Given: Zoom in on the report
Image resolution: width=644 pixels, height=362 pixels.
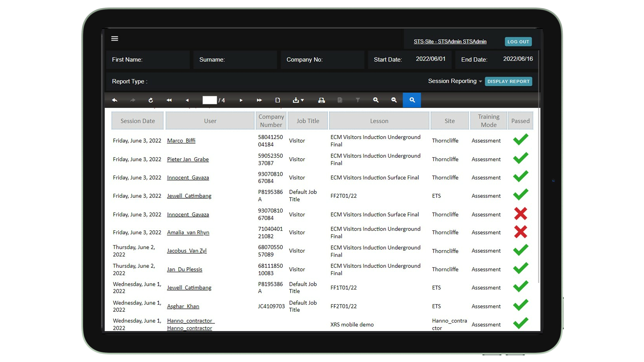Looking at the screenshot, I should [x=376, y=100].
